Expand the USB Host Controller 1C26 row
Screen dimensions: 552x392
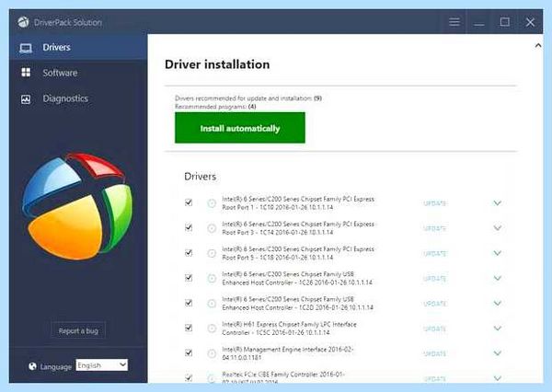[x=497, y=278]
